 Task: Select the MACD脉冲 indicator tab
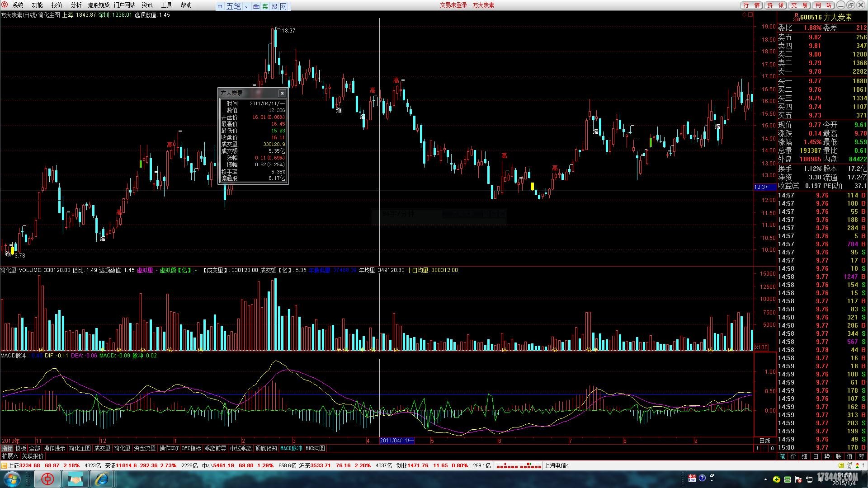pyautogui.click(x=291, y=448)
